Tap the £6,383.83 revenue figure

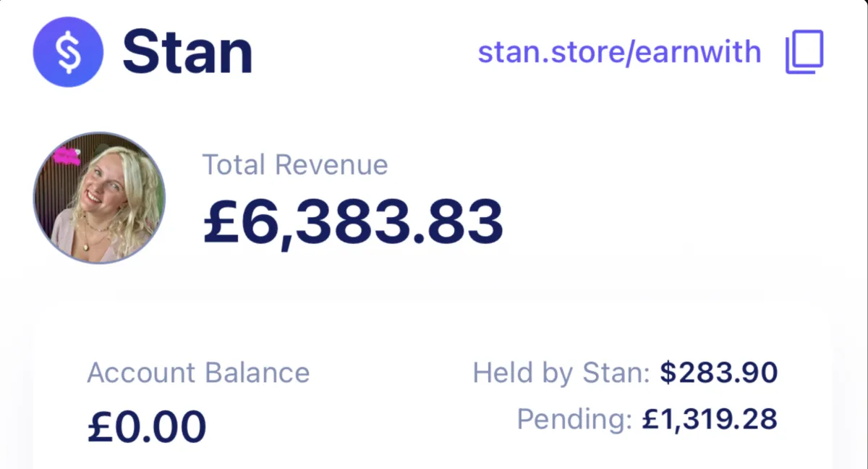tap(353, 221)
